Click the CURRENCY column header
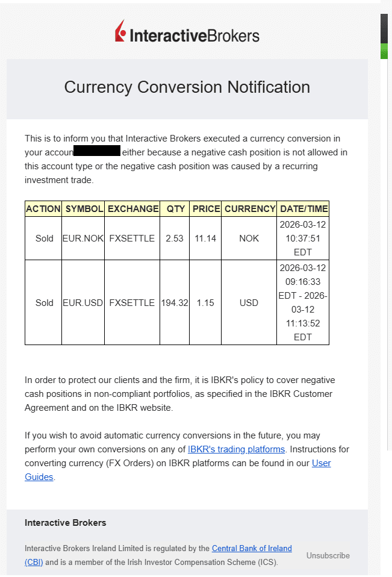This screenshot has height=577, width=392. (x=249, y=209)
